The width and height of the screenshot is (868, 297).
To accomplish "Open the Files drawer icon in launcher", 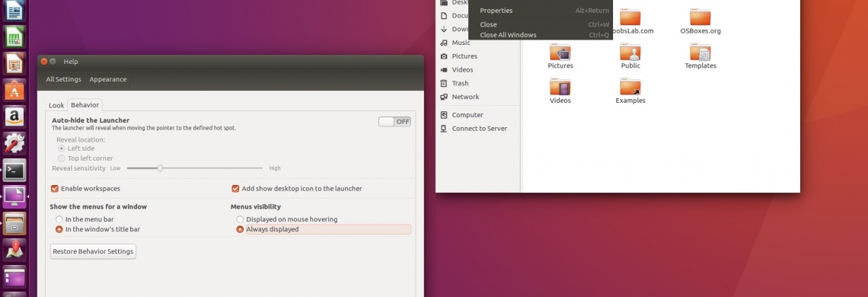I will 14,223.
